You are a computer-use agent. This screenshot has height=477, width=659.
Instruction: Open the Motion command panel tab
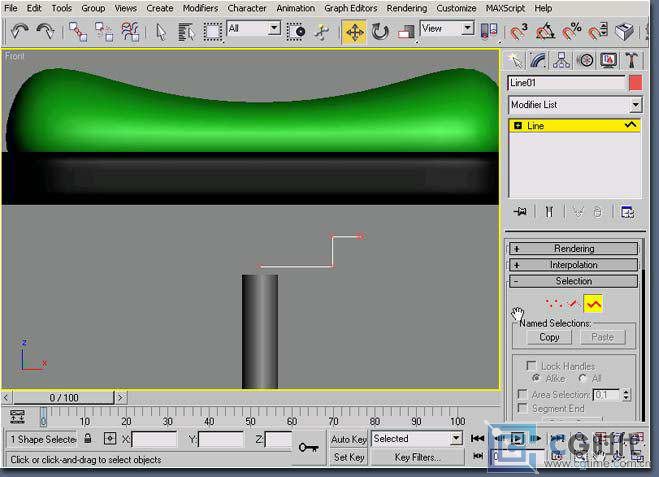586,61
